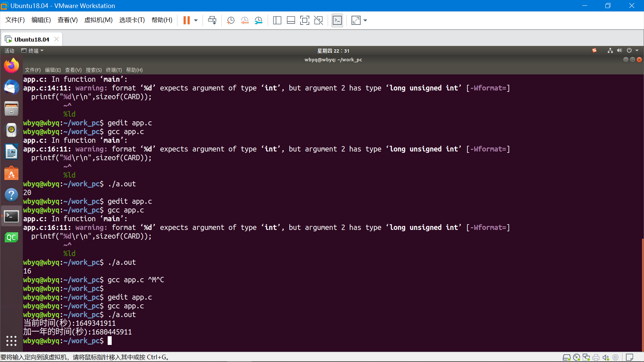The height and width of the screenshot is (362, 644).
Task: Click the output 1680445911 line
Action: 77,332
